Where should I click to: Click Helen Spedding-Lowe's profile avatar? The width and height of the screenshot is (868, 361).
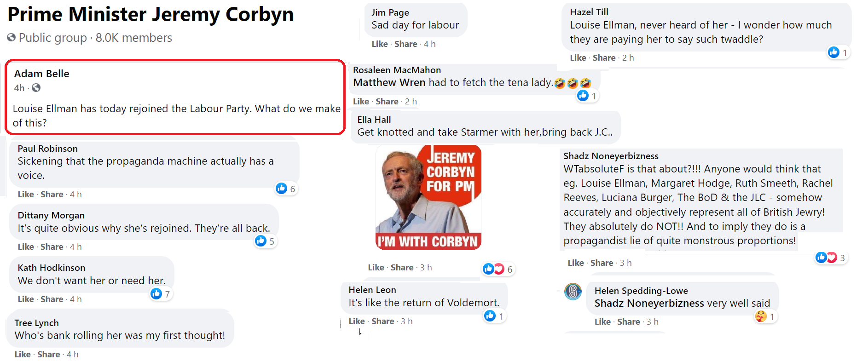(x=573, y=292)
